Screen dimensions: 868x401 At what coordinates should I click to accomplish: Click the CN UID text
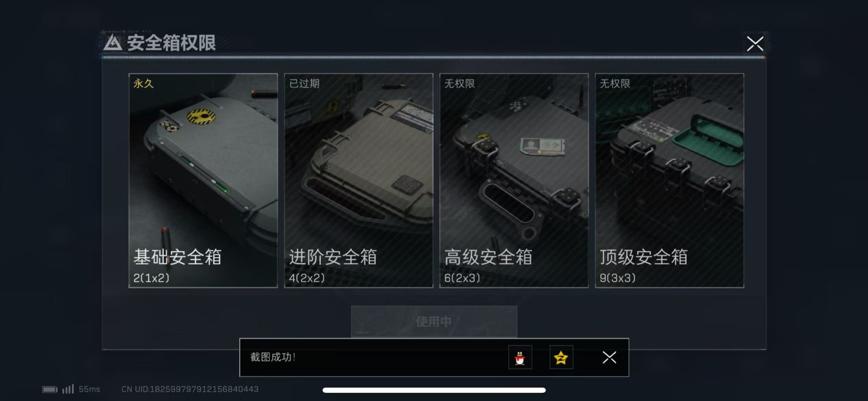pos(190,389)
